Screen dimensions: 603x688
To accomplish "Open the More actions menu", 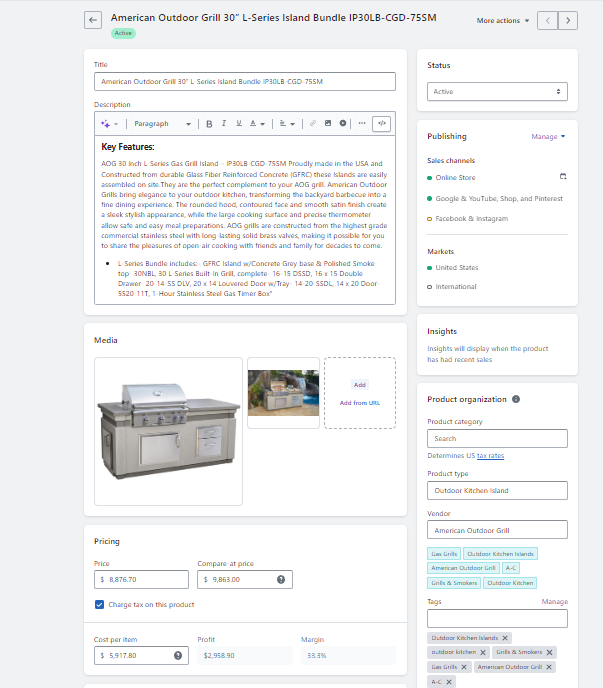I will pos(503,21).
